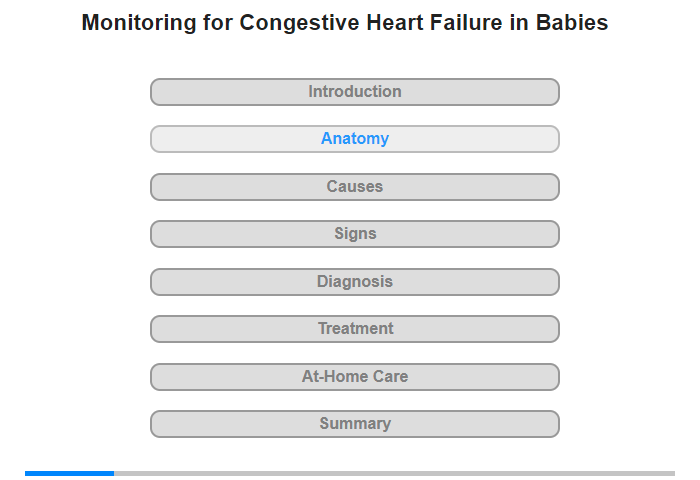Screen dimensions: 700x480
Task: Choose the Anatomy menu entry in blue text
Action: coord(355,139)
